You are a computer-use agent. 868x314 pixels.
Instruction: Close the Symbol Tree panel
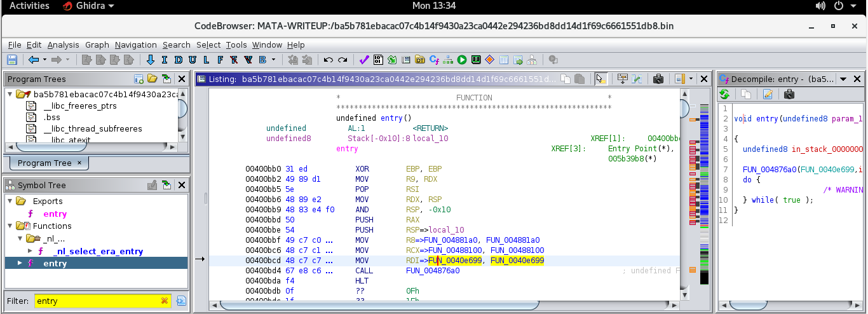pos(181,185)
